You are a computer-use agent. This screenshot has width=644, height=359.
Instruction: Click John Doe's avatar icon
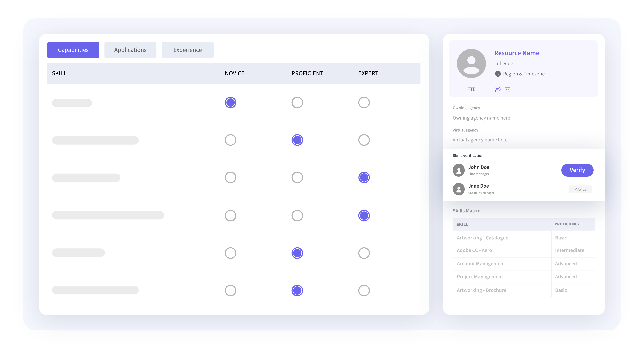coord(458,170)
